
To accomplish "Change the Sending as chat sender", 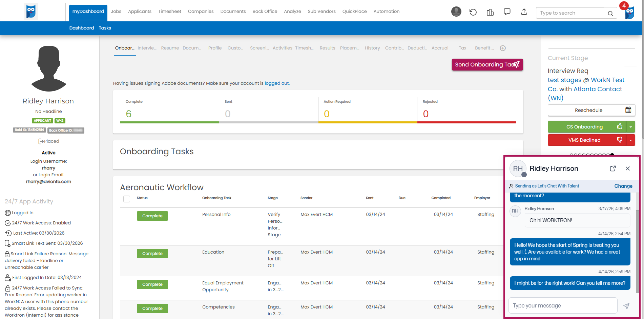I will tap(623, 186).
